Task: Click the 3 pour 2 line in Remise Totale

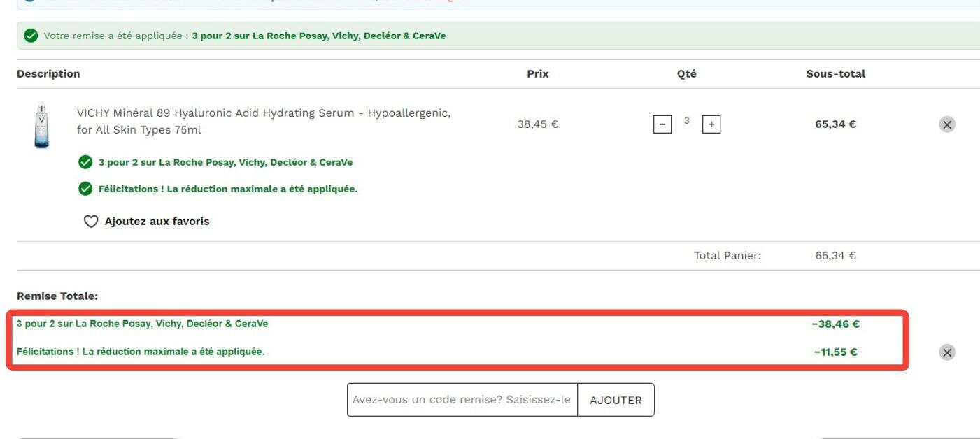Action: pos(142,324)
